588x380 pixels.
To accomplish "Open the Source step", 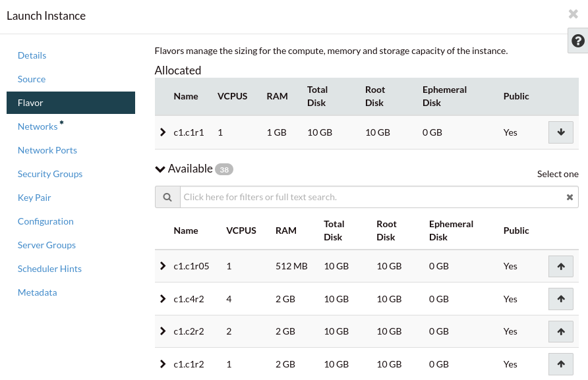I will [x=32, y=79].
